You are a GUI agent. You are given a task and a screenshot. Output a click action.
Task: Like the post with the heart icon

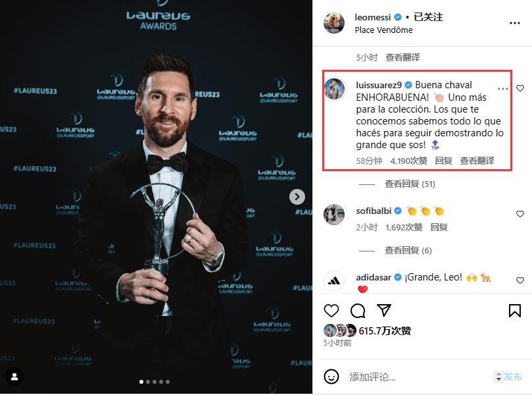click(x=331, y=311)
